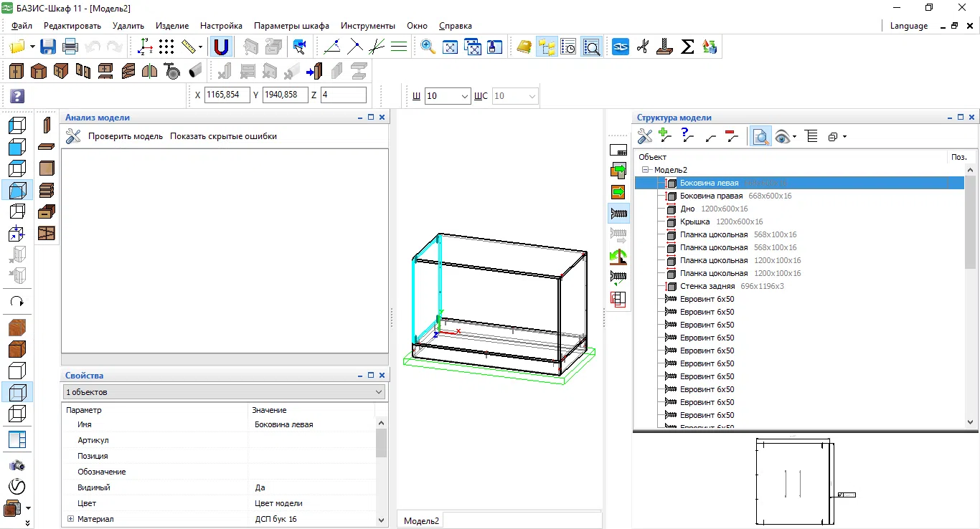Add a vertical panel from the side palette
The image size is (980, 529).
[x=47, y=125]
